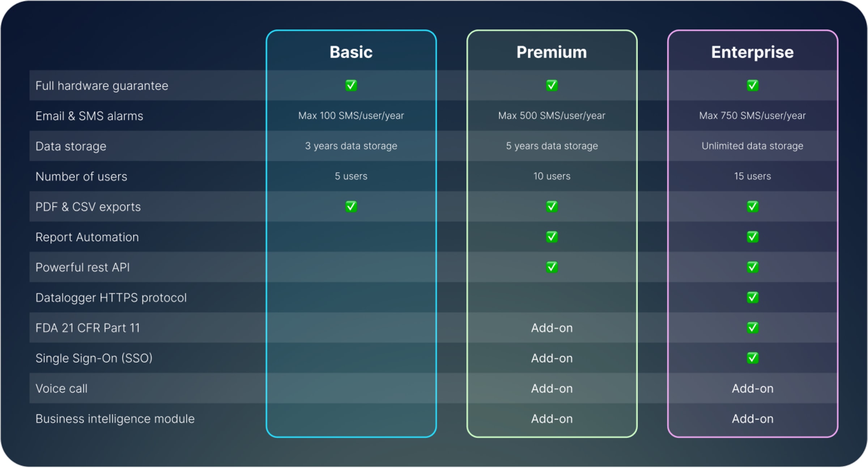Click Enterprise's Powerful rest API checkmark
Image resolution: width=868 pixels, height=468 pixels.
[x=752, y=267]
